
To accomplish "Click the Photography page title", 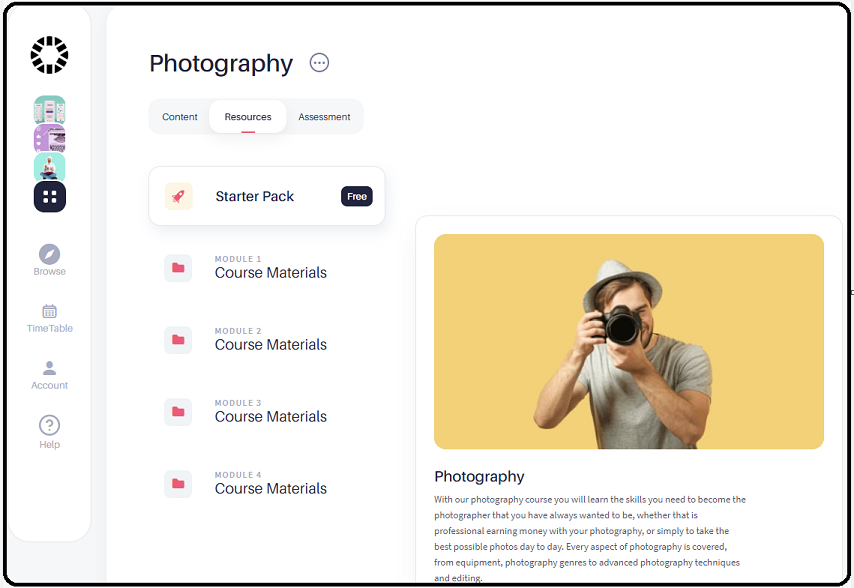I will click(221, 64).
